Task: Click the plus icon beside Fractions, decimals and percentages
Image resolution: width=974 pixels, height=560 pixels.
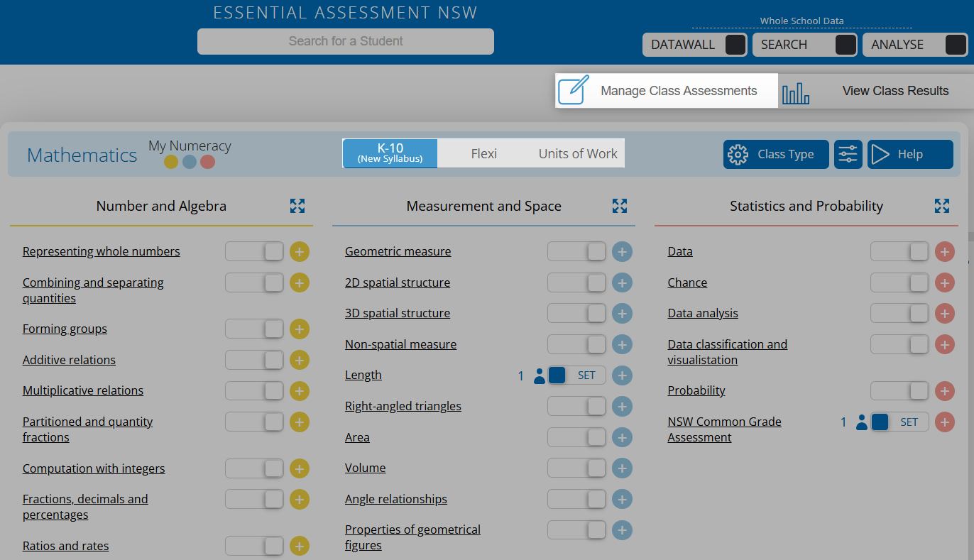Action: 300,499
